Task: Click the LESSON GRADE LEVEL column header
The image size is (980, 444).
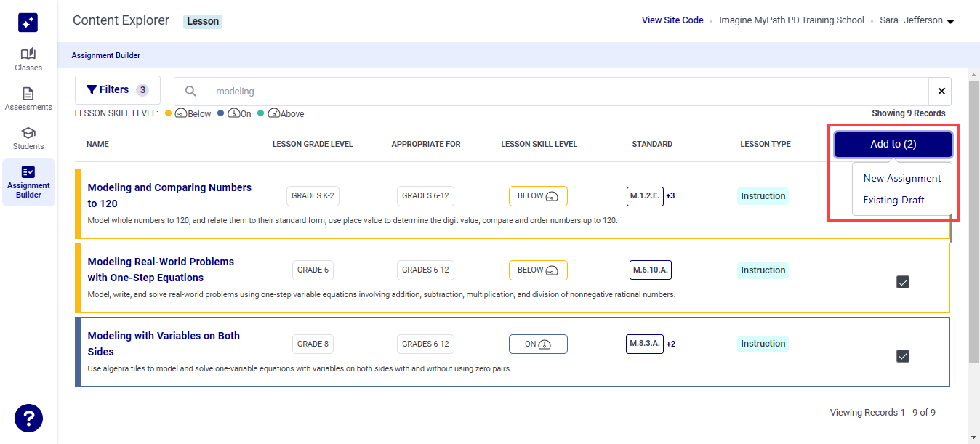Action: coord(313,144)
